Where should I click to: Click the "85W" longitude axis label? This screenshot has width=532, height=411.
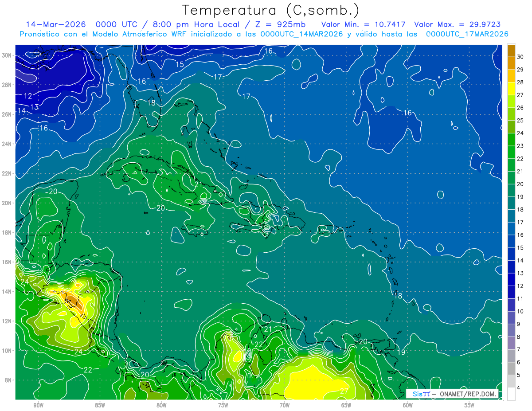click(100, 405)
